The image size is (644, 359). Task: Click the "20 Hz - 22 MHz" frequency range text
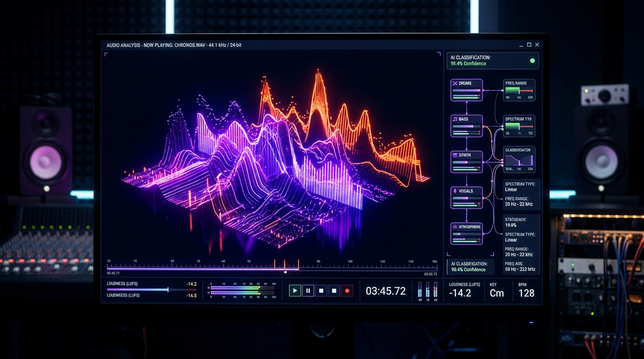tap(519, 204)
